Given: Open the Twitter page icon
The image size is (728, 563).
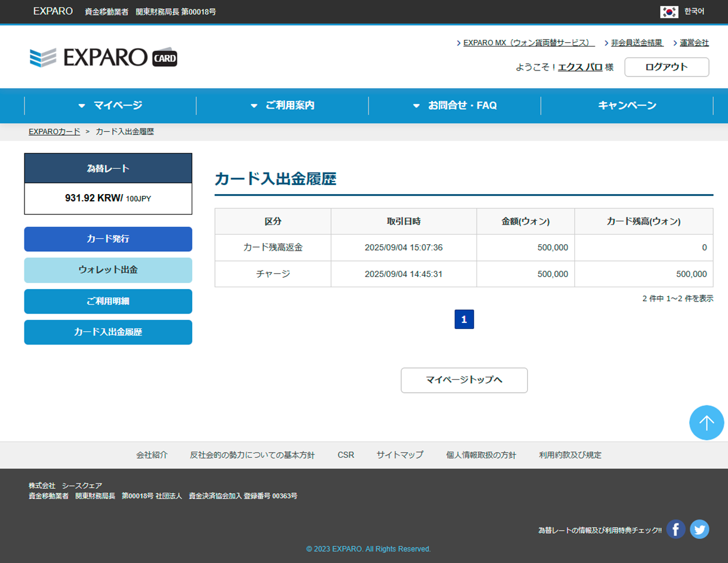Looking at the screenshot, I should tap(699, 529).
